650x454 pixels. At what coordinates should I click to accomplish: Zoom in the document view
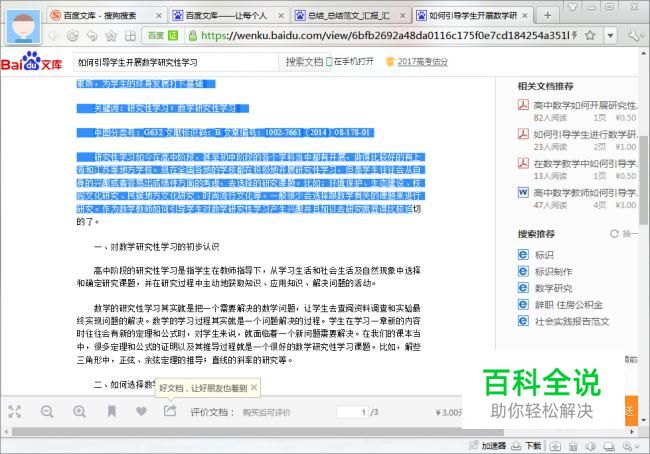pyautogui.click(x=79, y=411)
